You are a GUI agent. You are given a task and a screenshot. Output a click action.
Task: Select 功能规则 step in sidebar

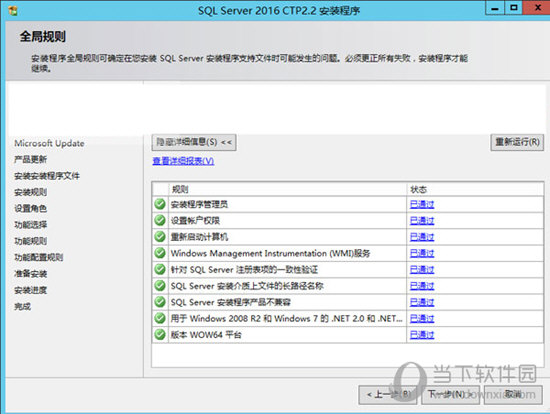31,241
